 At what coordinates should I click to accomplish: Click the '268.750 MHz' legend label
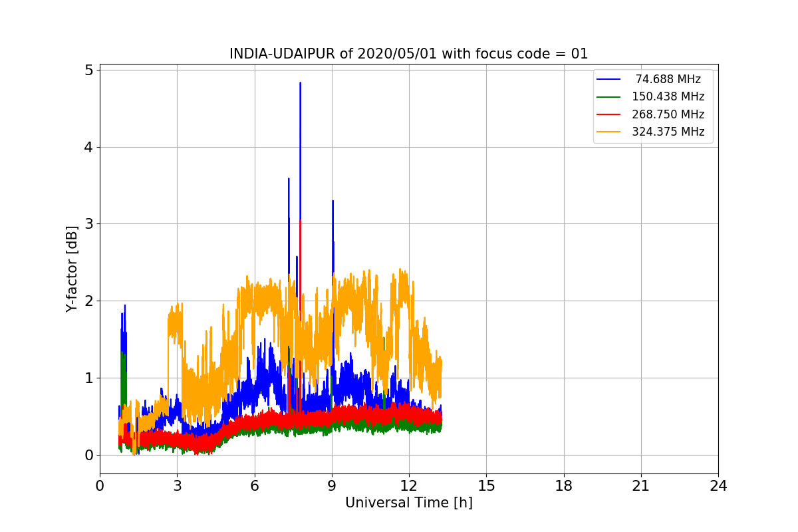pos(668,114)
